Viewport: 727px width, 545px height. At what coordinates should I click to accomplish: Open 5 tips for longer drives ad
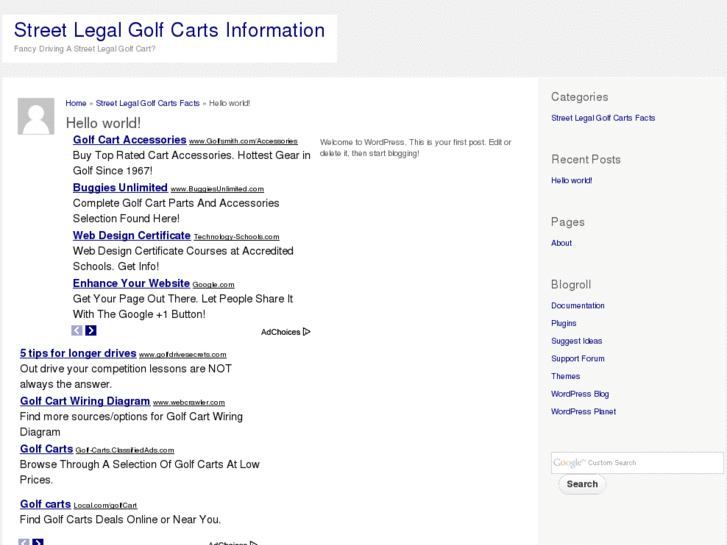click(78, 353)
